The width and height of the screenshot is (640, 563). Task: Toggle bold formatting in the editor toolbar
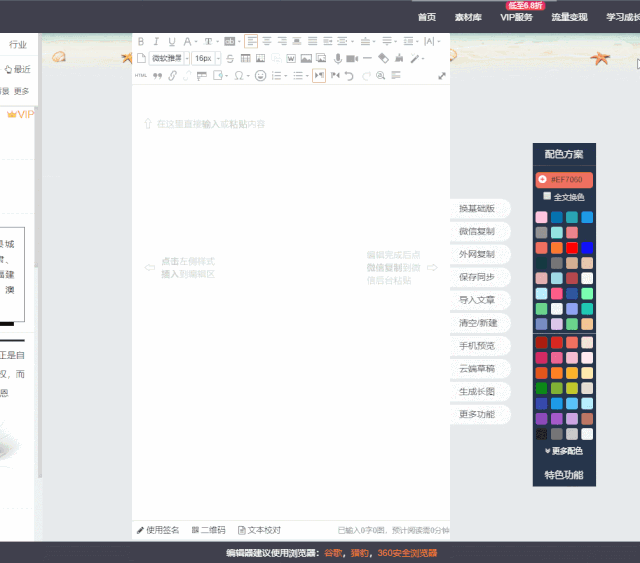[x=141, y=42]
